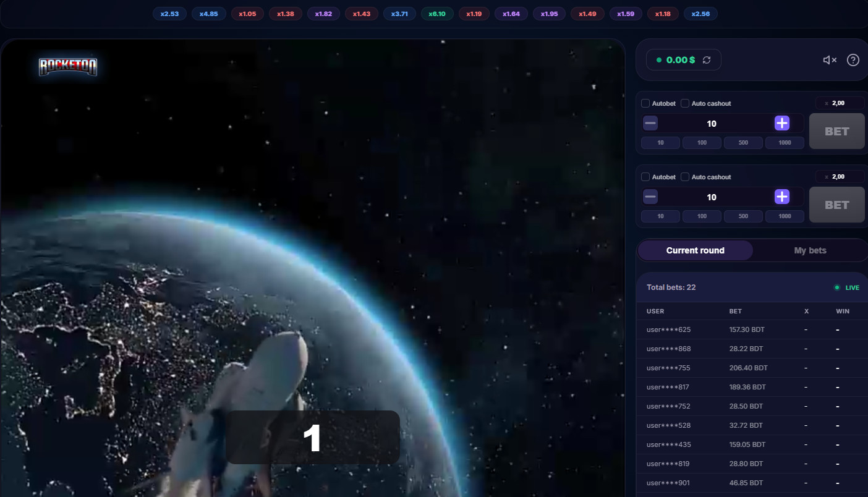The height and width of the screenshot is (497, 868).
Task: Open the x1.59 history multiplier chip
Action: 626,14
